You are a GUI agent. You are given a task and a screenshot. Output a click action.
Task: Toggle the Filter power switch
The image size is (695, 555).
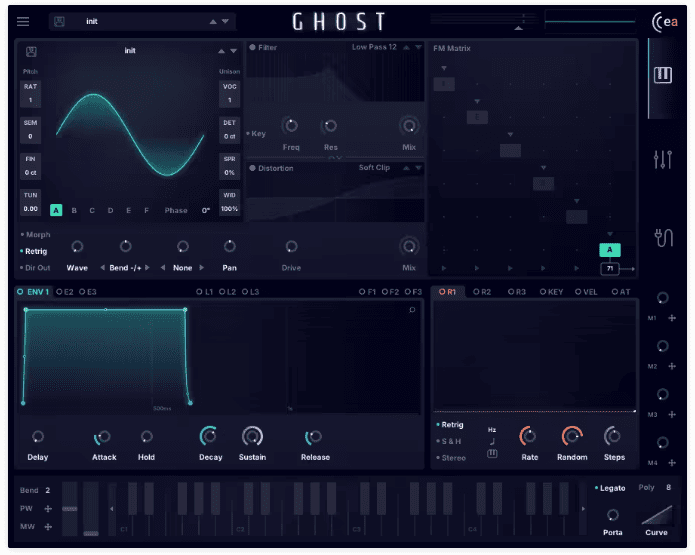[252, 47]
